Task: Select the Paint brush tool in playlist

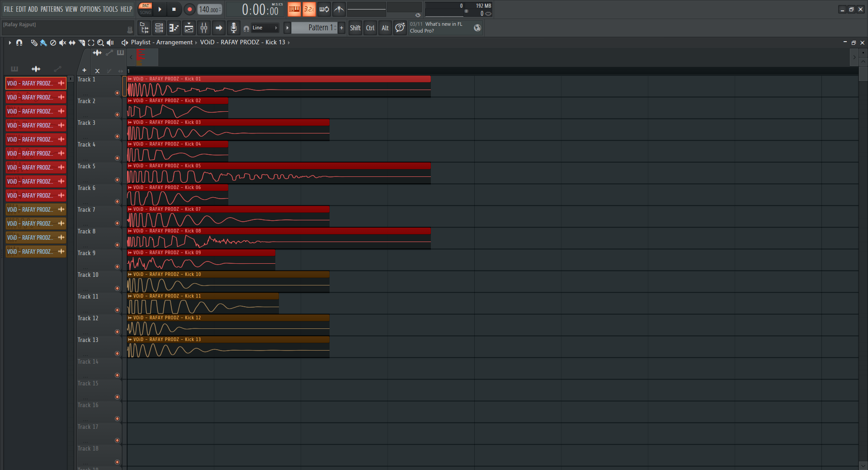Action: pos(43,43)
